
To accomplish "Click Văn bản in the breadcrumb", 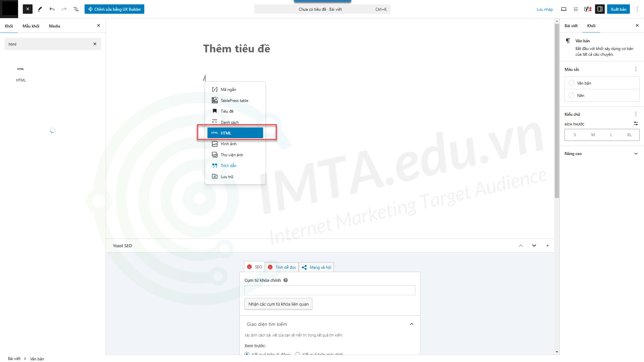I will [x=37, y=359].
